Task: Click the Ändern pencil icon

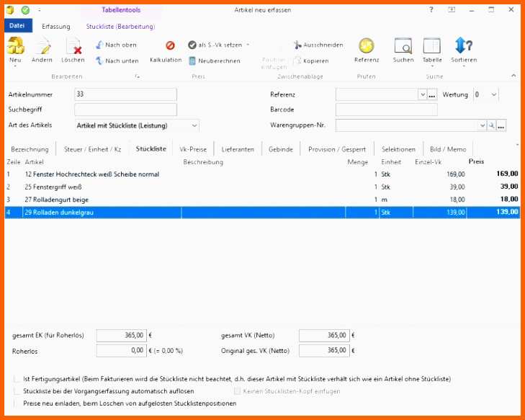Action: [43, 46]
